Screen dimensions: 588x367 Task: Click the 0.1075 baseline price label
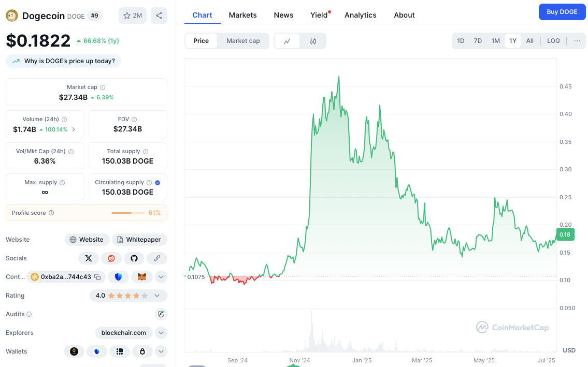coord(196,277)
